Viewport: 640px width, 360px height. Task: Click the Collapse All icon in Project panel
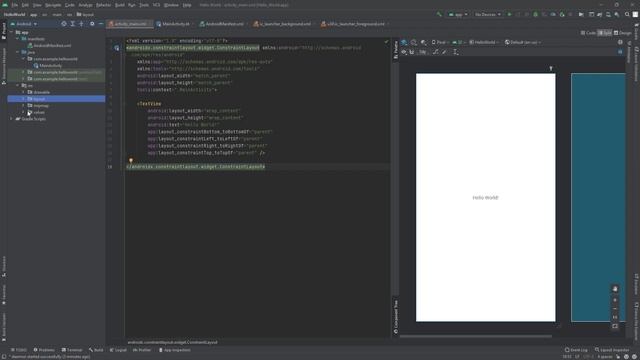pyautogui.click(x=81, y=24)
